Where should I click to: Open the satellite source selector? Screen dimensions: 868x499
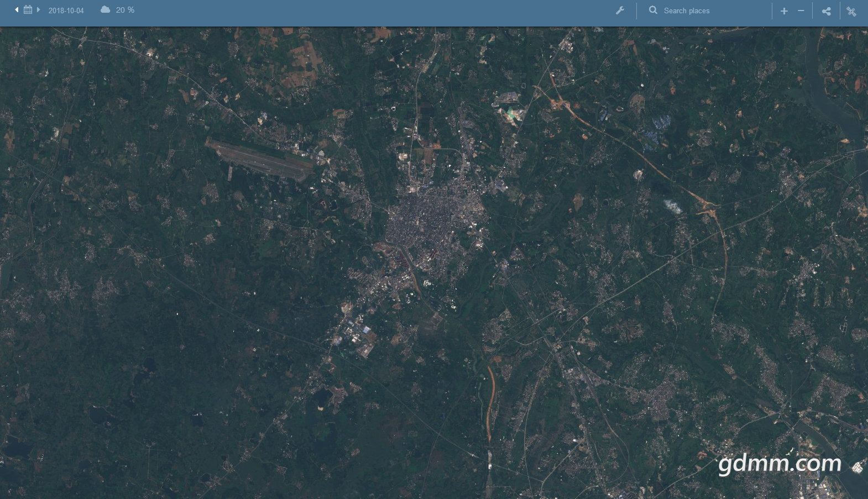click(x=851, y=11)
